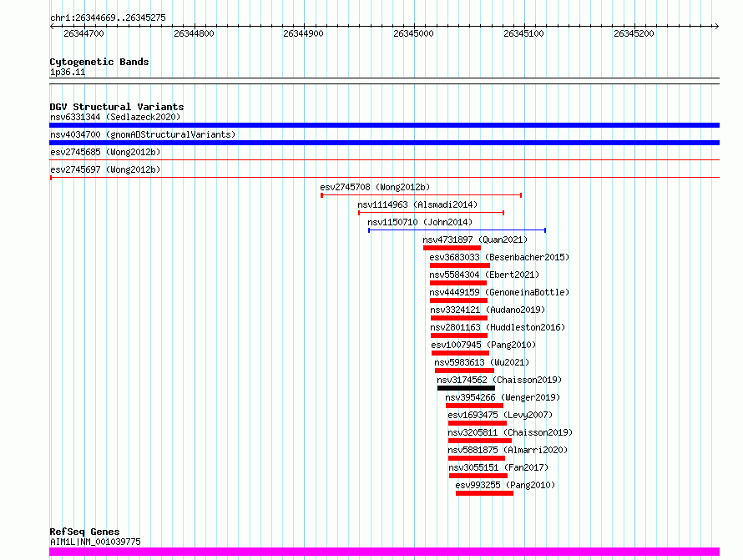Click ruler tick label 26344800
This screenshot has height=560, width=743.
(194, 33)
